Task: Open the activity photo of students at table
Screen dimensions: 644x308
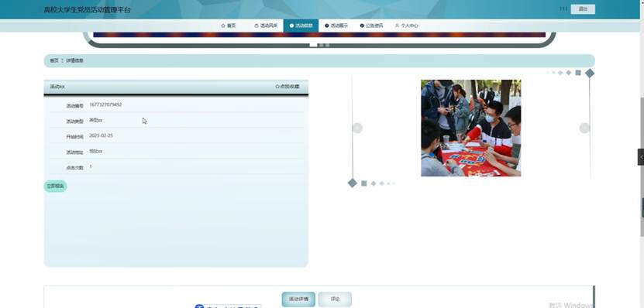Action: [x=470, y=128]
